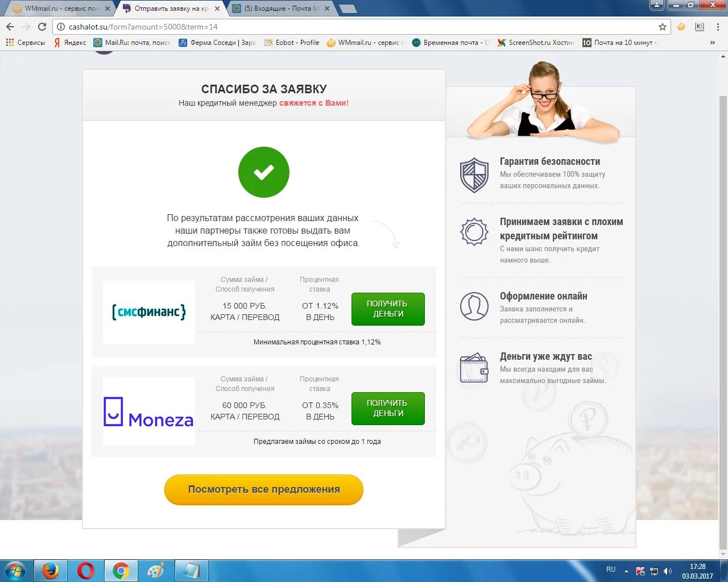The height and width of the screenshot is (582, 728).
Task: Click the 60 000 РУБ. loan amount
Action: click(245, 405)
